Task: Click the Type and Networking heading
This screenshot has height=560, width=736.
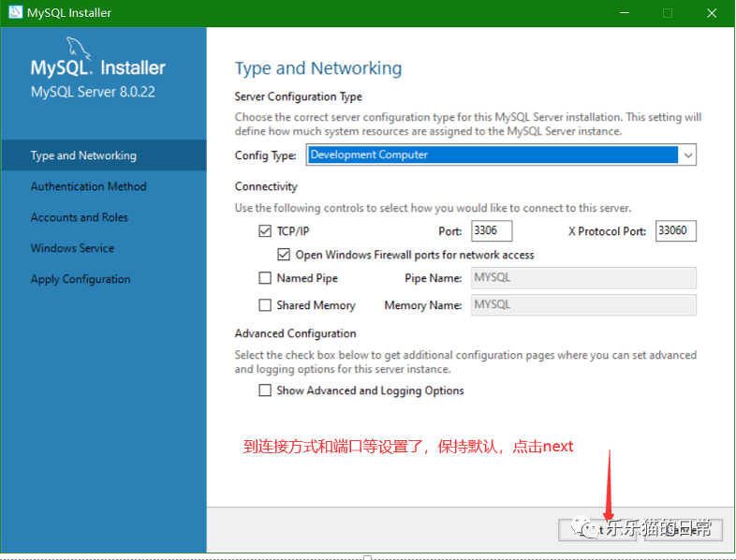Action: 318,68
